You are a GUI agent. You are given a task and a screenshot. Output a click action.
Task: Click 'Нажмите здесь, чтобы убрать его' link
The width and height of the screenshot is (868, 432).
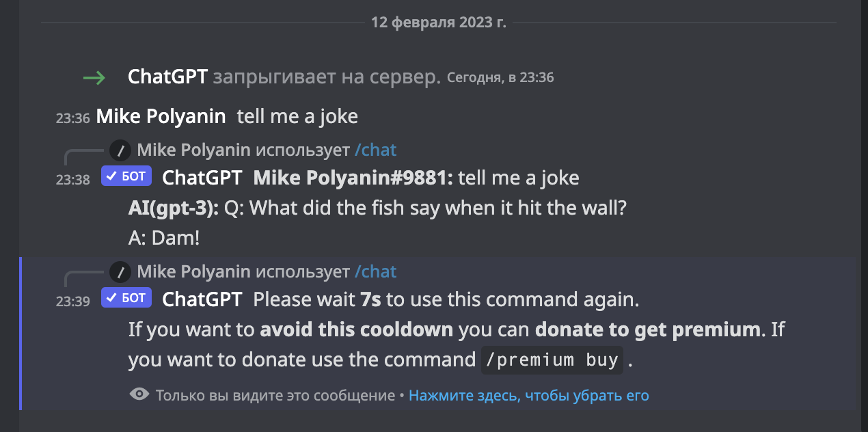coord(528,395)
